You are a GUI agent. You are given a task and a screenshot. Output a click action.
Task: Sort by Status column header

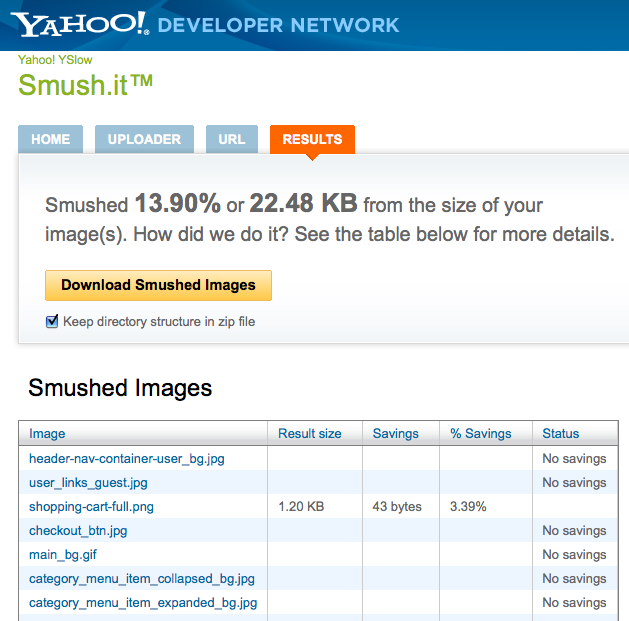pos(561,433)
